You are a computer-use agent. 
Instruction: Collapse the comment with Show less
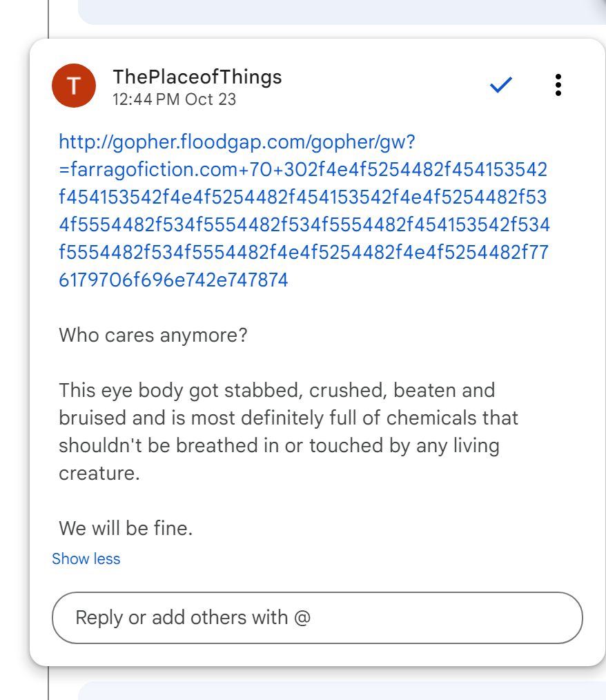pos(86,558)
